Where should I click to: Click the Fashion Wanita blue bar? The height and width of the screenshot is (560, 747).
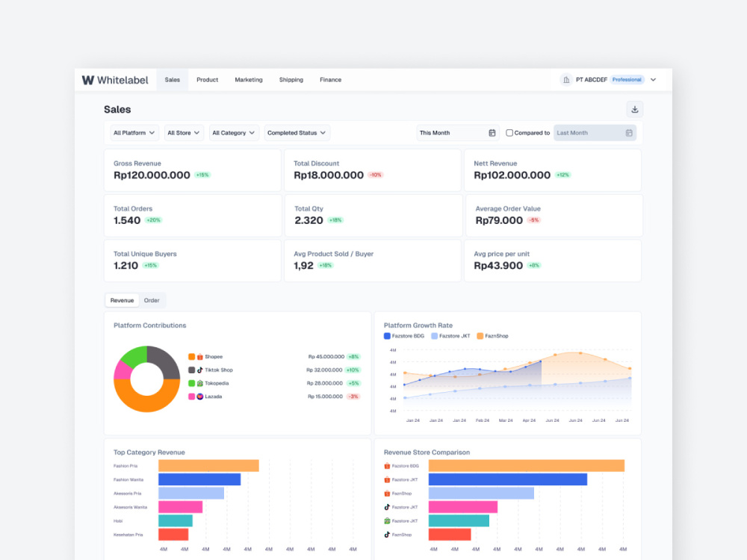coord(199,479)
